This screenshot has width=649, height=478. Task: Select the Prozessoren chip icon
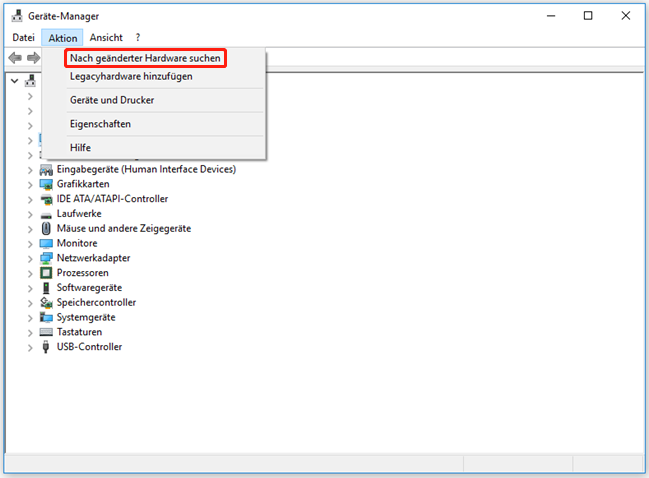coord(46,273)
